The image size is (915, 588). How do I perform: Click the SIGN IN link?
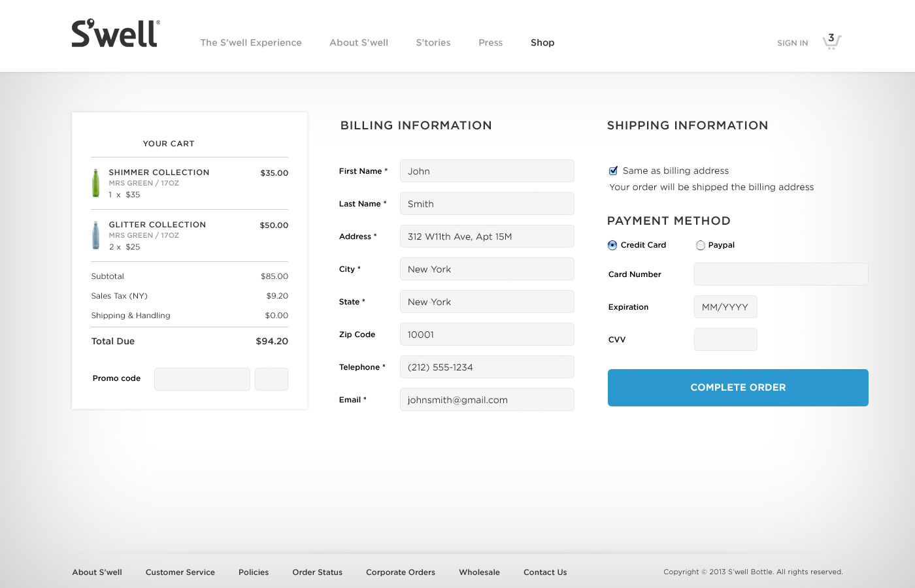(x=793, y=43)
